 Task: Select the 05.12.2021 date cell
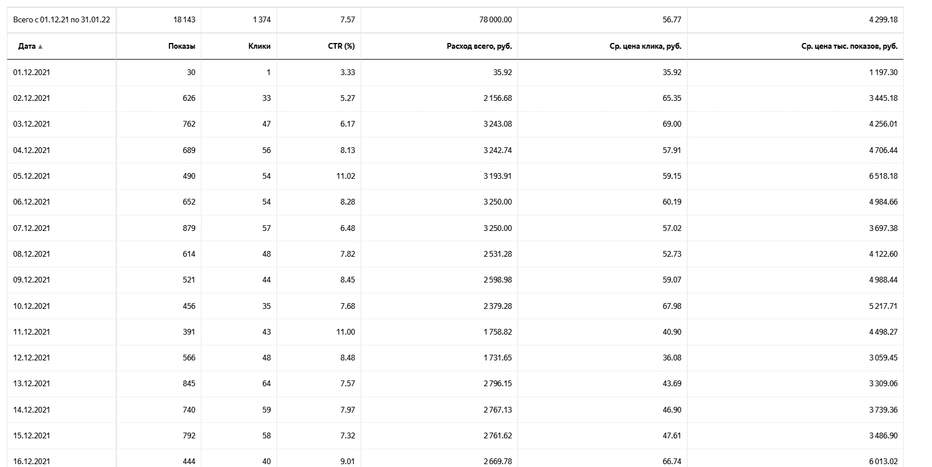[32, 176]
